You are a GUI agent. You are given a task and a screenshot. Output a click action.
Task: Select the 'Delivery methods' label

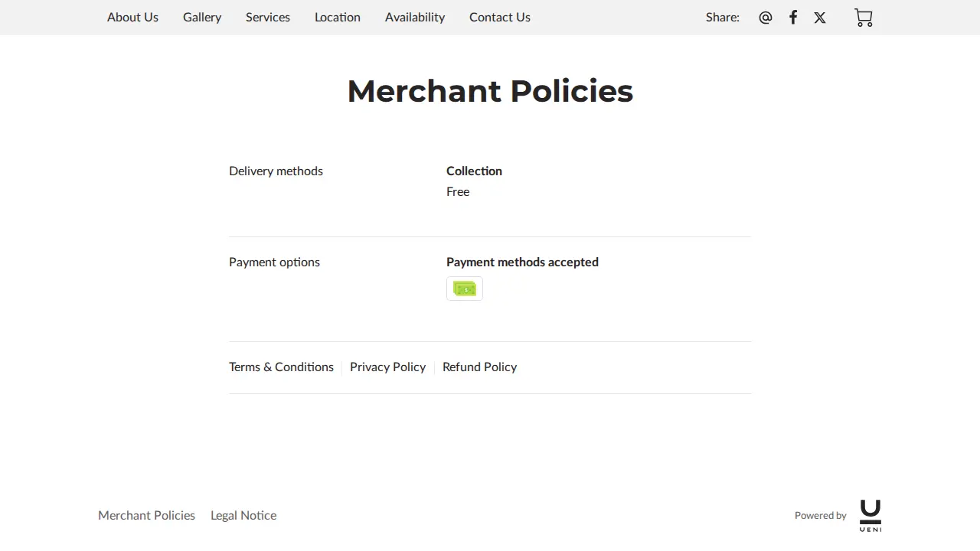[276, 171]
